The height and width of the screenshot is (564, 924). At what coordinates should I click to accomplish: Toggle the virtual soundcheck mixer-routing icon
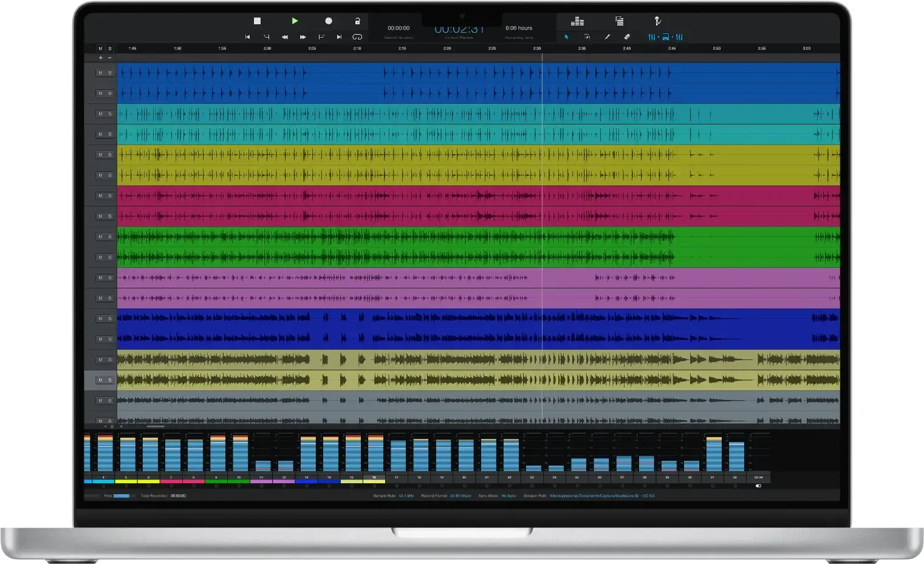coord(665,37)
